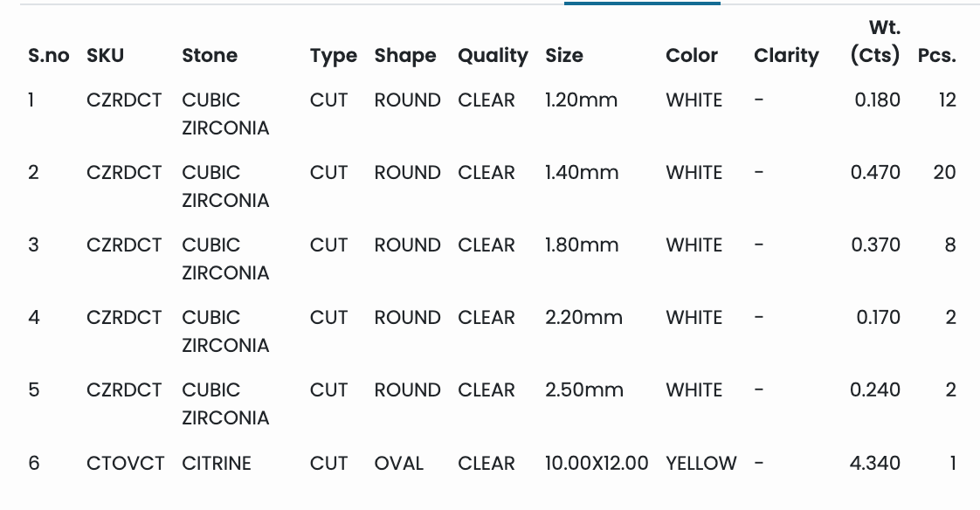Viewport: 980px width, 510px height.
Task: Click the OVAL shape cell
Action: [x=399, y=463]
